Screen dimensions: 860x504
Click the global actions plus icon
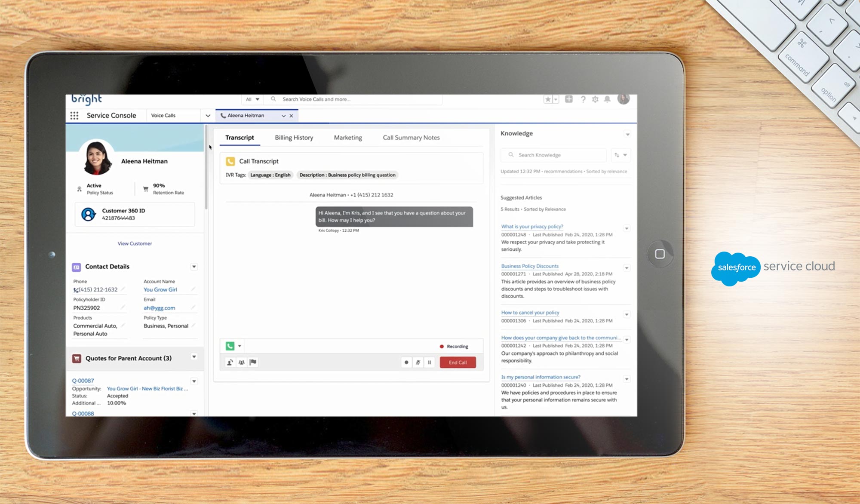(x=569, y=99)
